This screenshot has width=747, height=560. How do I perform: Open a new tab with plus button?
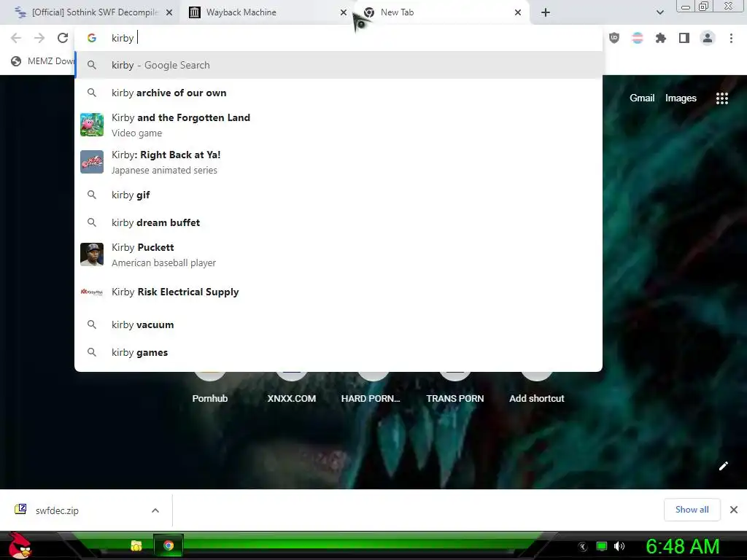(x=546, y=12)
